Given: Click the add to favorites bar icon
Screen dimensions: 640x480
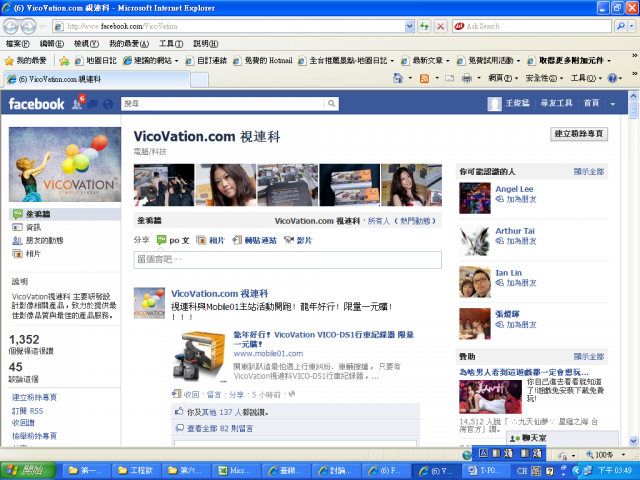Looking at the screenshot, I should 64,61.
